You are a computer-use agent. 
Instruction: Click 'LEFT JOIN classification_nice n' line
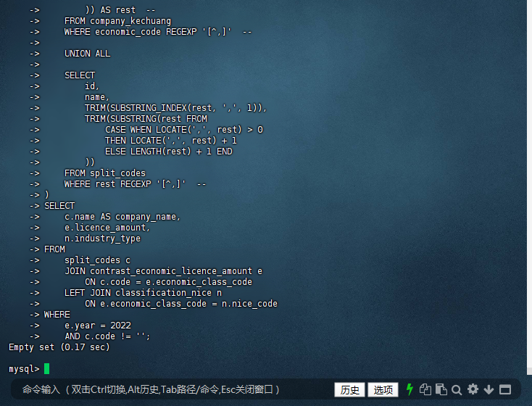[143, 293]
